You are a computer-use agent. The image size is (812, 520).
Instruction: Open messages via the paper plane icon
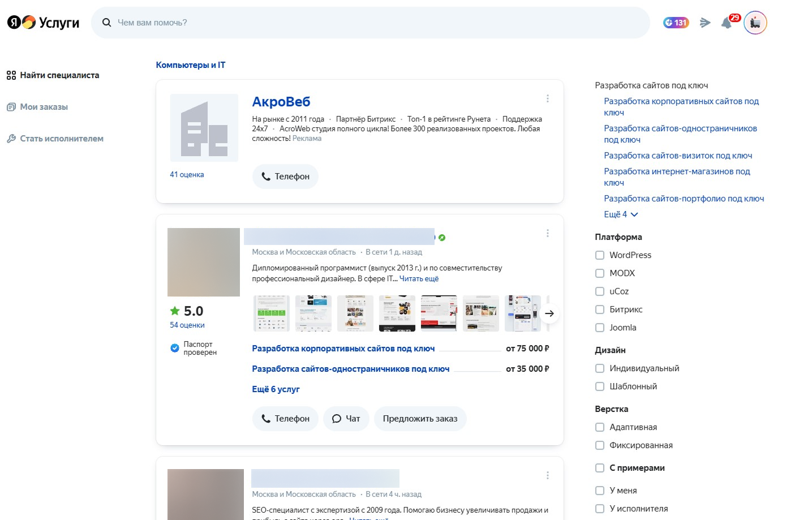pyautogui.click(x=704, y=23)
